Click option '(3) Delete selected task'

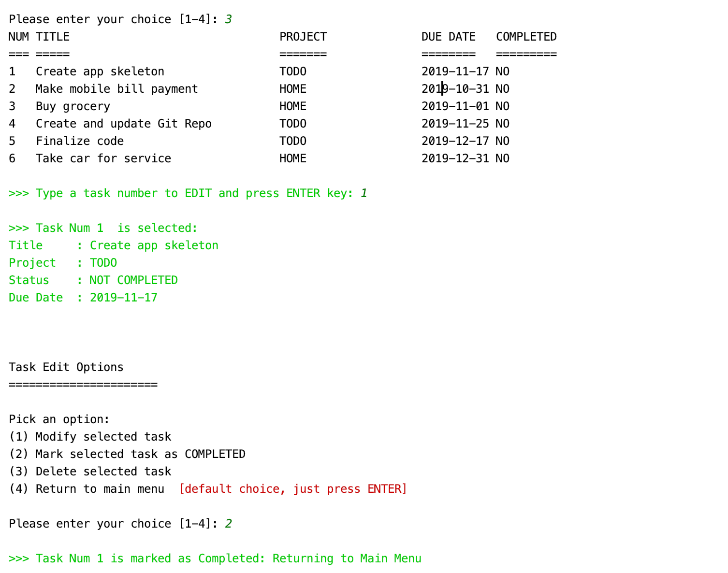[90, 472]
